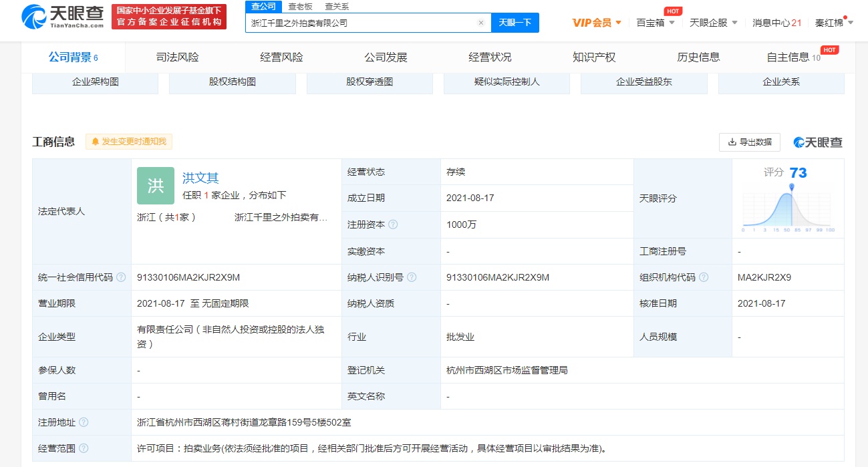Open the 消息中心 message center link
The height and width of the screenshot is (467, 868).
point(776,23)
